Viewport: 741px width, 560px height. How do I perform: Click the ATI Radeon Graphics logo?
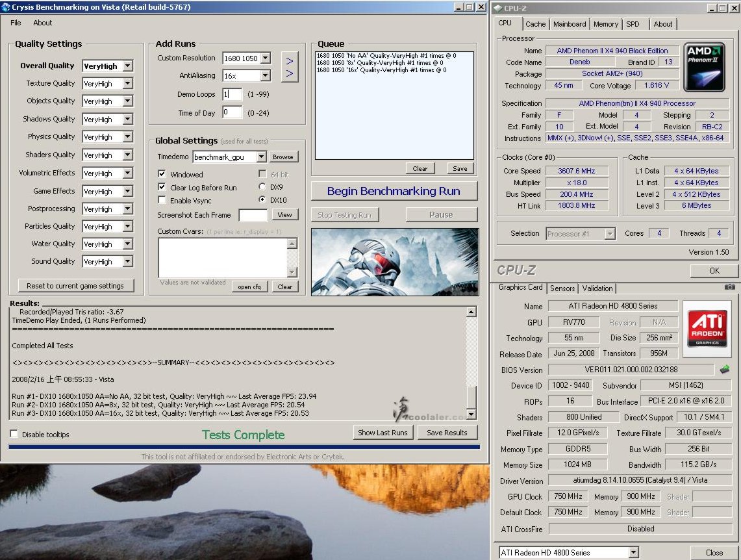pos(707,329)
